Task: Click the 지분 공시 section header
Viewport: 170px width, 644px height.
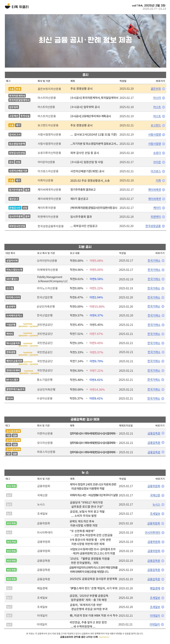Action: point(85,247)
